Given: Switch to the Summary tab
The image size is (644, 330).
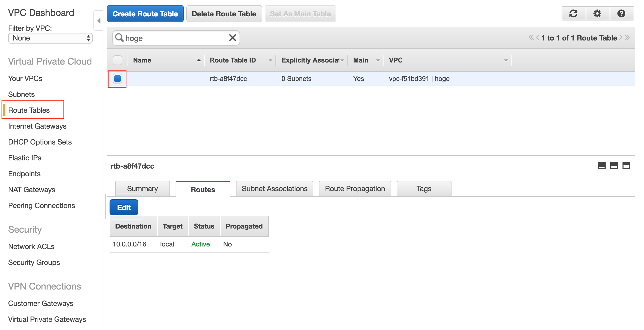Looking at the screenshot, I should pyautogui.click(x=143, y=189).
